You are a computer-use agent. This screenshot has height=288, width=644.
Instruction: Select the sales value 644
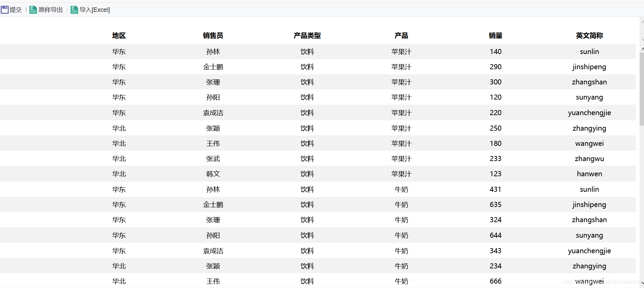(495, 235)
